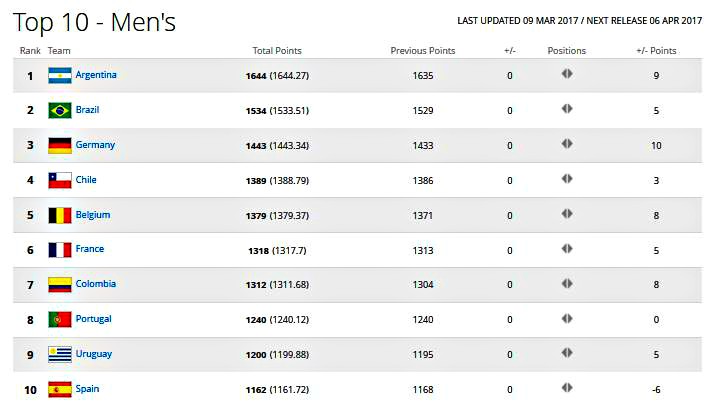Click the Positions column header

[x=567, y=51]
